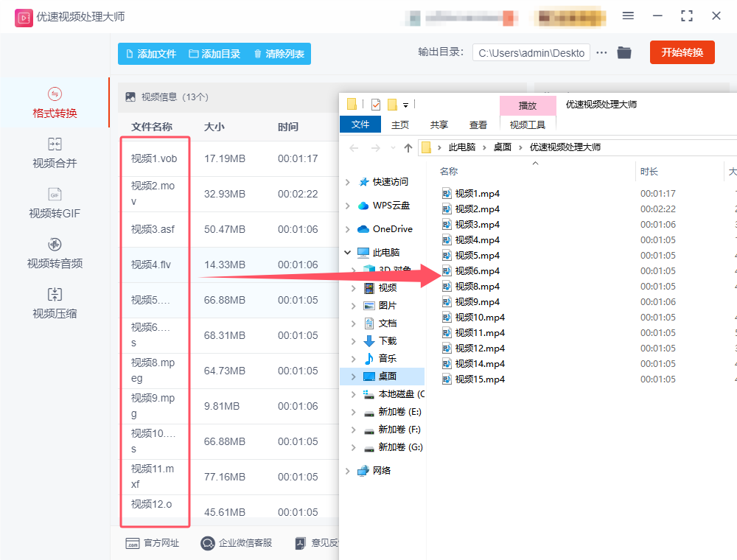Click the 下载 download arrow icon in Explorer
Screen dimensions: 737x560
pyautogui.click(x=369, y=340)
